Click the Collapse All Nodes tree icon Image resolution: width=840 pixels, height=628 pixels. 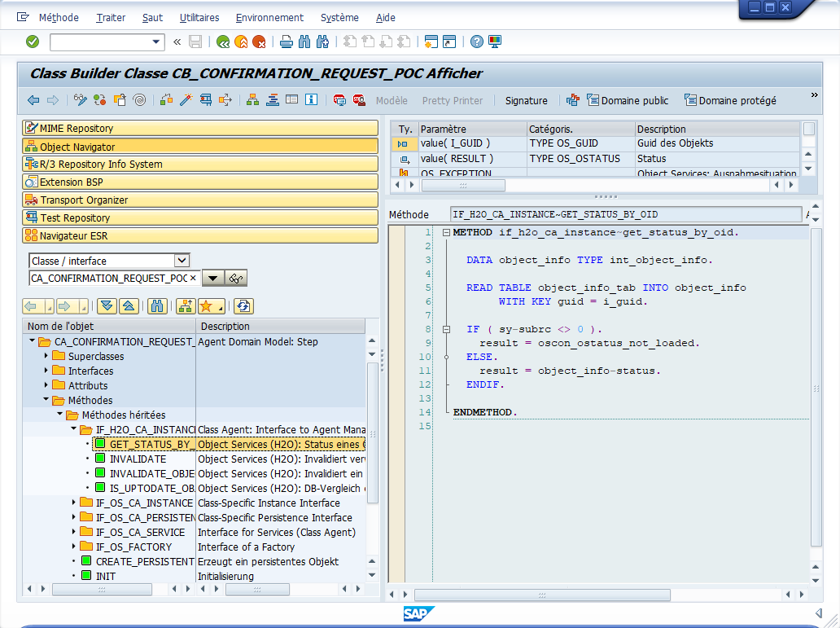(x=129, y=306)
